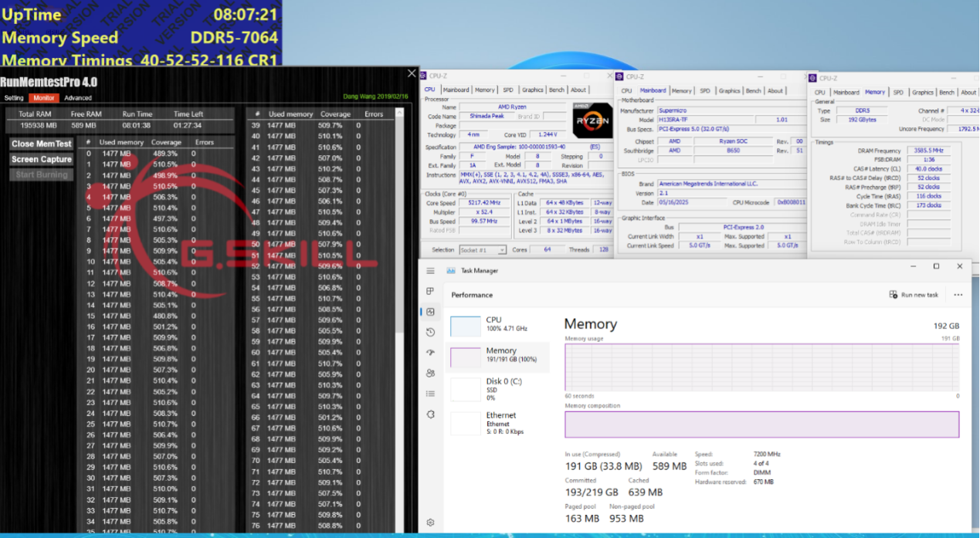Click Run new task in Task Manager
The width and height of the screenshot is (980, 538).
click(x=914, y=295)
